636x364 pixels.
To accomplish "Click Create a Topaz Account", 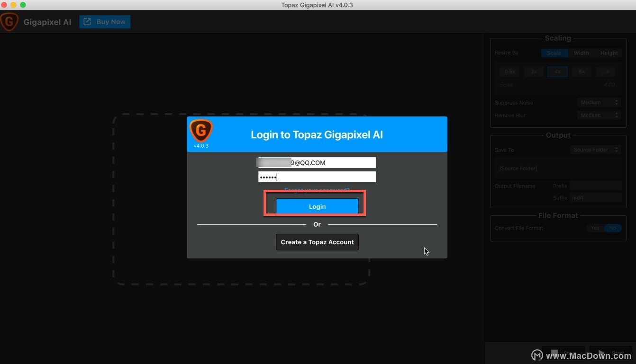I will (x=317, y=242).
